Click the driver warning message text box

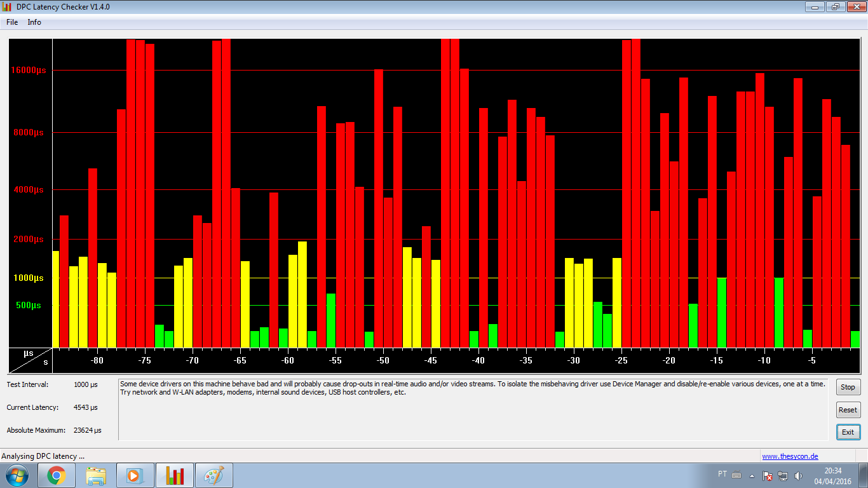point(473,409)
